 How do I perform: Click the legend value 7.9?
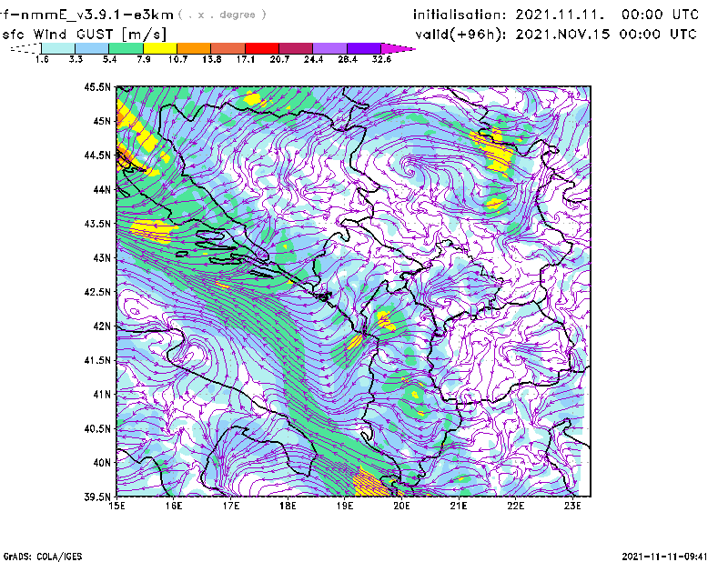click(x=144, y=59)
